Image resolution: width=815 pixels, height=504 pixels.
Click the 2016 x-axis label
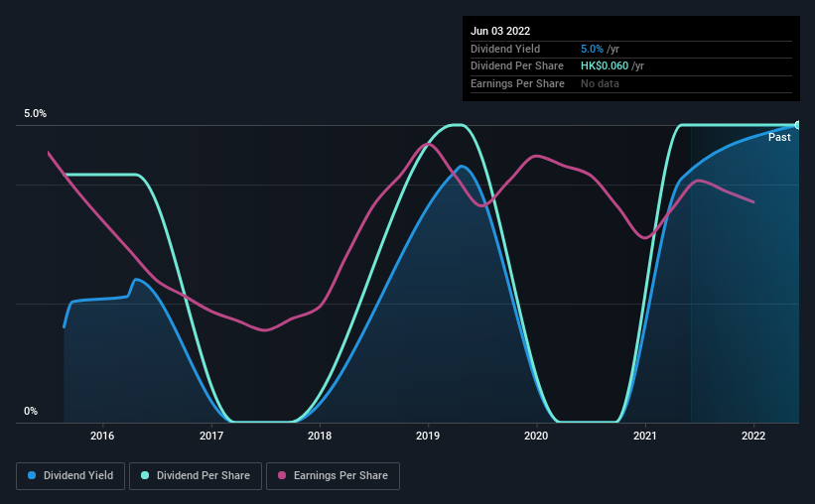coord(102,436)
